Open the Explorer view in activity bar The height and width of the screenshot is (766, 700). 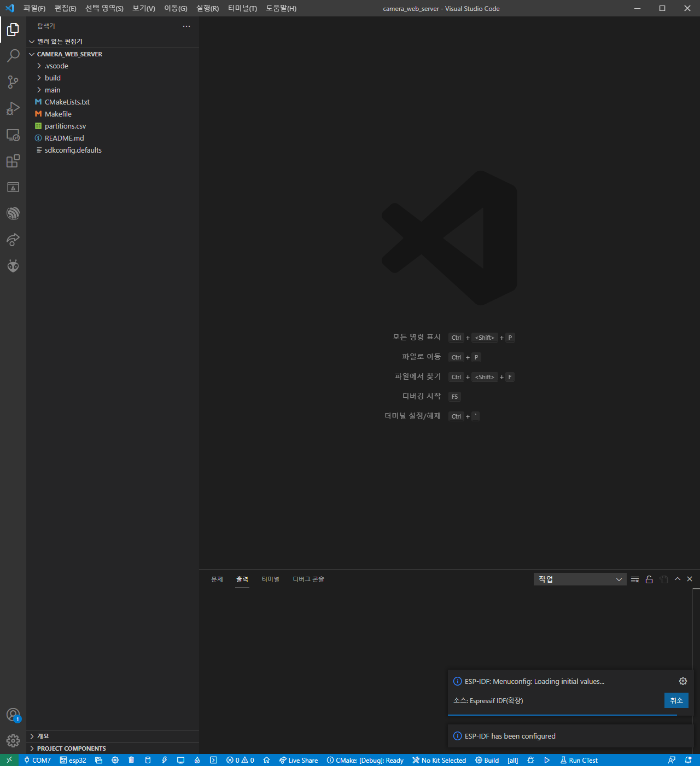pyautogui.click(x=13, y=30)
